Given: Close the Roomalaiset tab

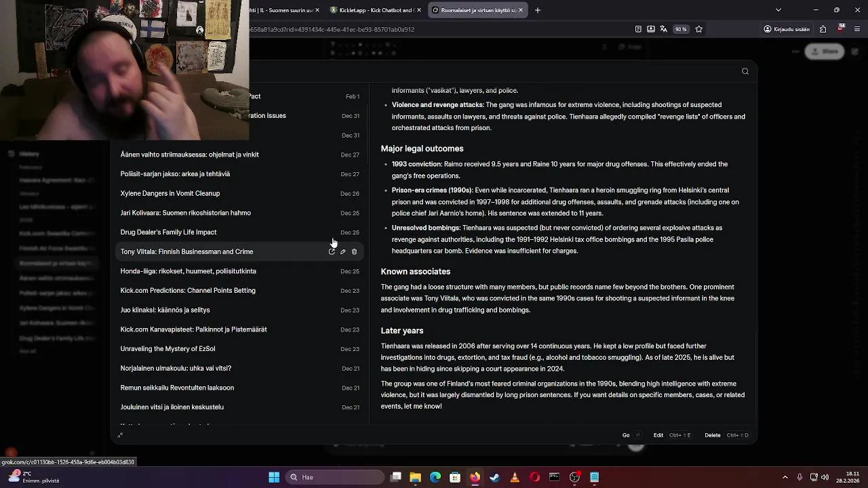Looking at the screenshot, I should pos(521,10).
